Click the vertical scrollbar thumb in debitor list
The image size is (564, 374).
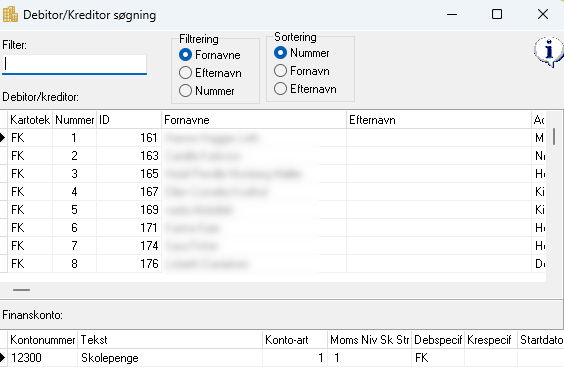click(x=554, y=137)
